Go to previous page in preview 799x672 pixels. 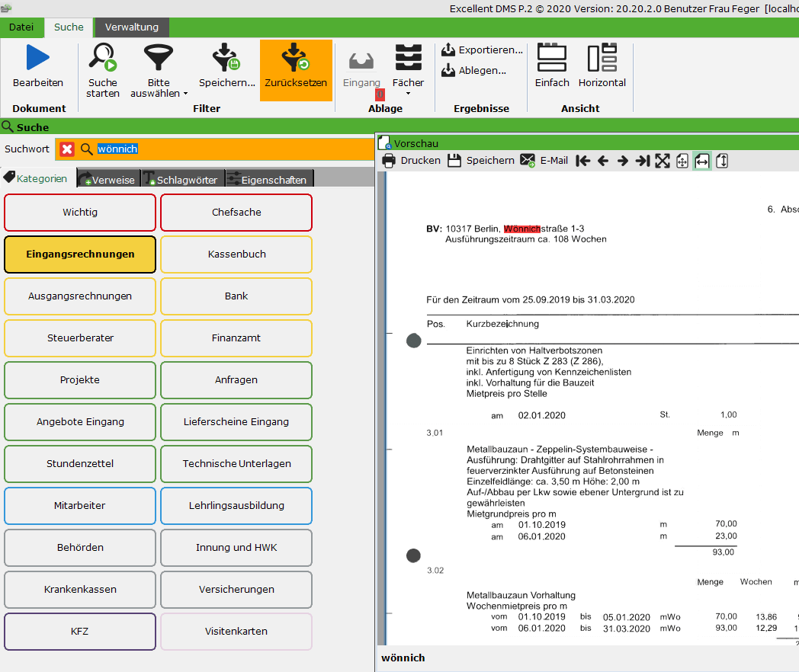(603, 161)
